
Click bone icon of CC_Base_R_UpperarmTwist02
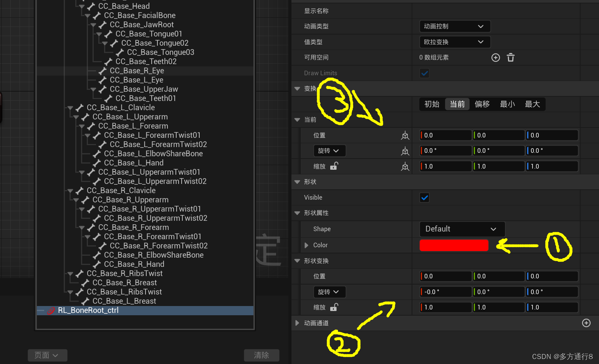point(97,218)
